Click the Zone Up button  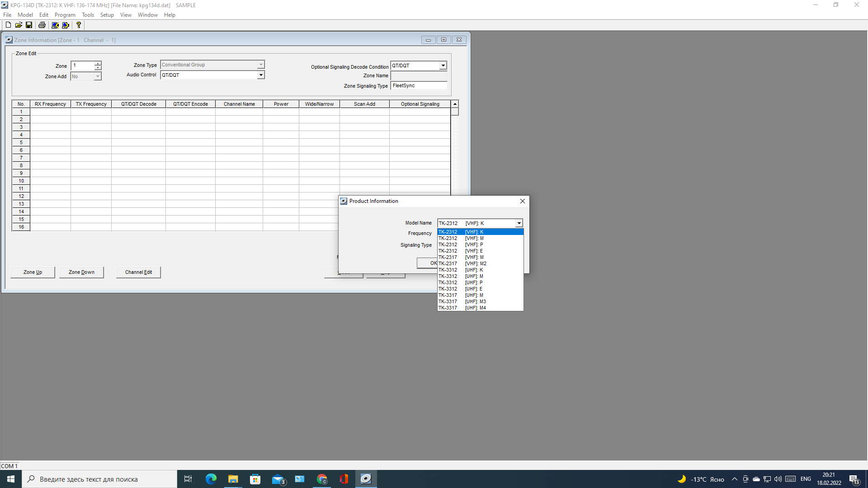33,272
